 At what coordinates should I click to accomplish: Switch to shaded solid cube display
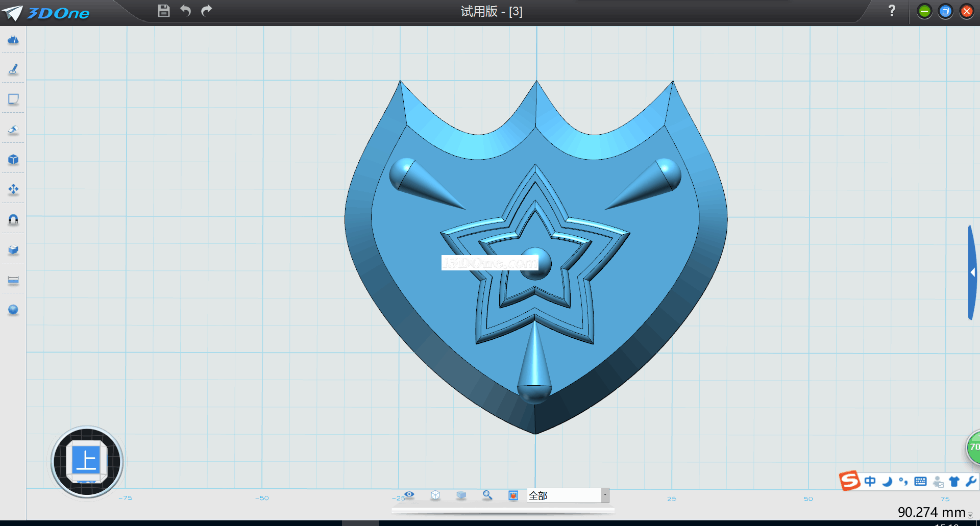point(461,495)
